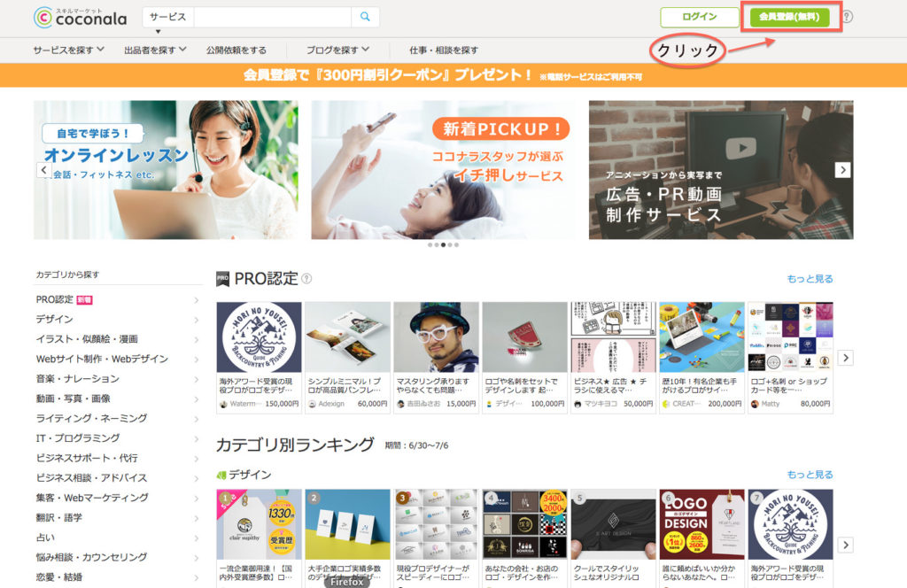Click the ログイン button
Viewport: 907px width, 588px height.
pyautogui.click(x=699, y=17)
